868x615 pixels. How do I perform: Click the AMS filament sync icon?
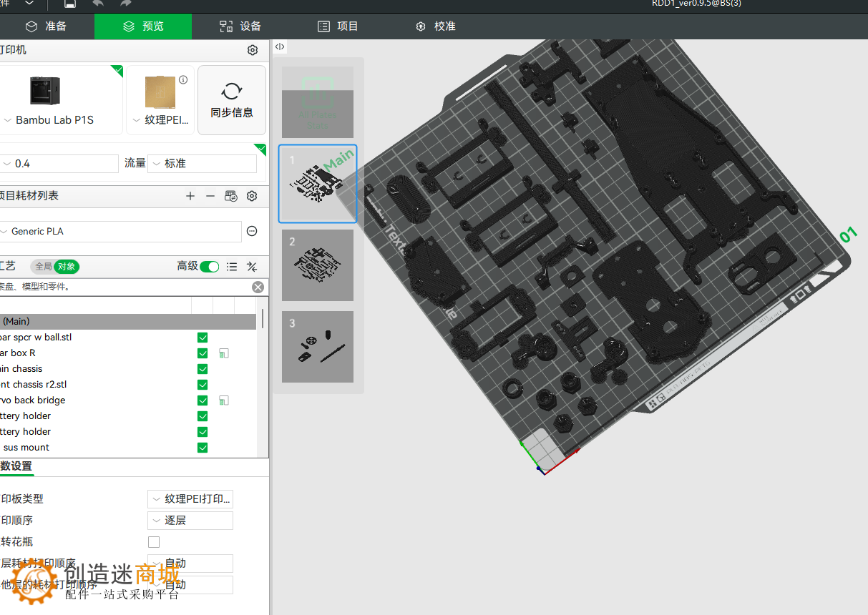click(x=230, y=195)
